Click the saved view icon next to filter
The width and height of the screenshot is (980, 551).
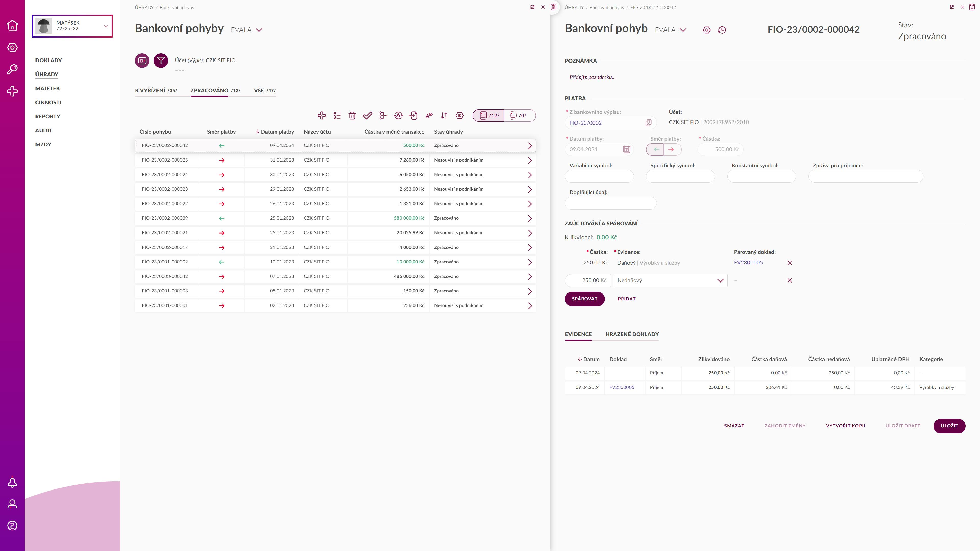tap(142, 60)
